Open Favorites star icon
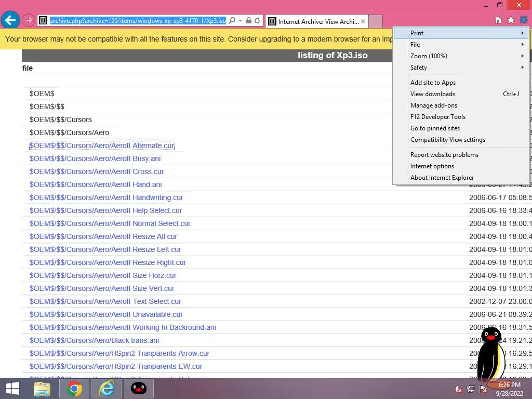 point(511,20)
